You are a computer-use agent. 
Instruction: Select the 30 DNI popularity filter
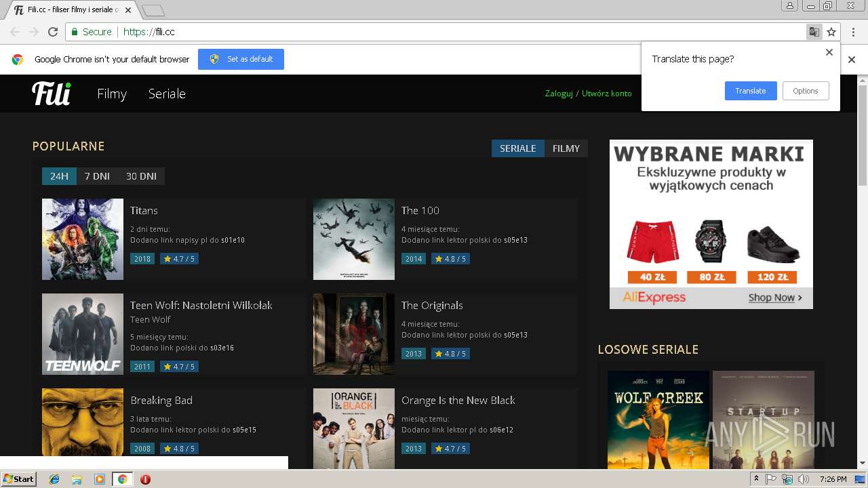click(x=141, y=176)
